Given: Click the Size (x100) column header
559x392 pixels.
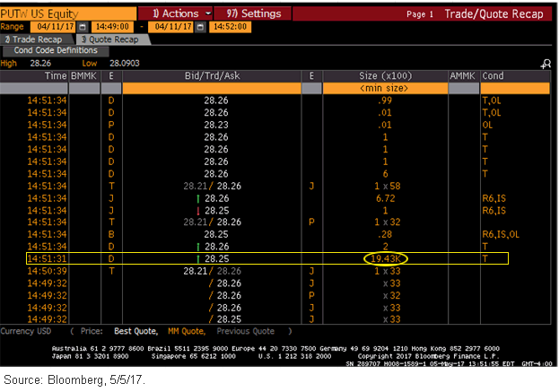Looking at the screenshot, I should (x=385, y=76).
